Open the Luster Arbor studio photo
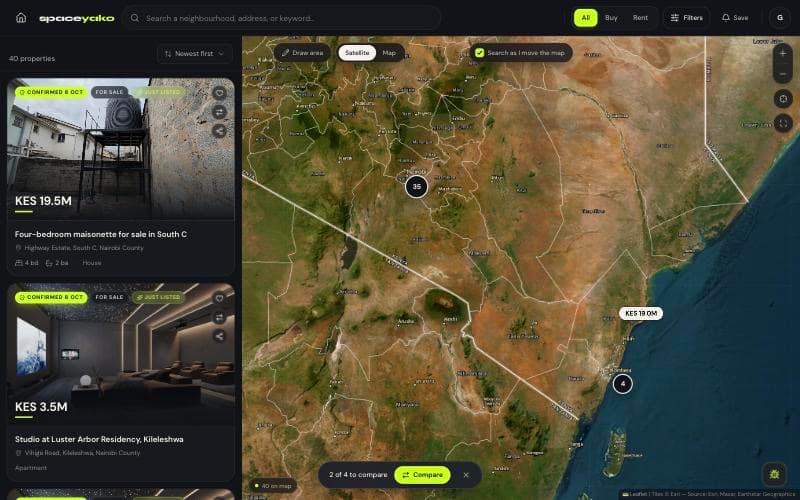The height and width of the screenshot is (500, 800). point(121,354)
